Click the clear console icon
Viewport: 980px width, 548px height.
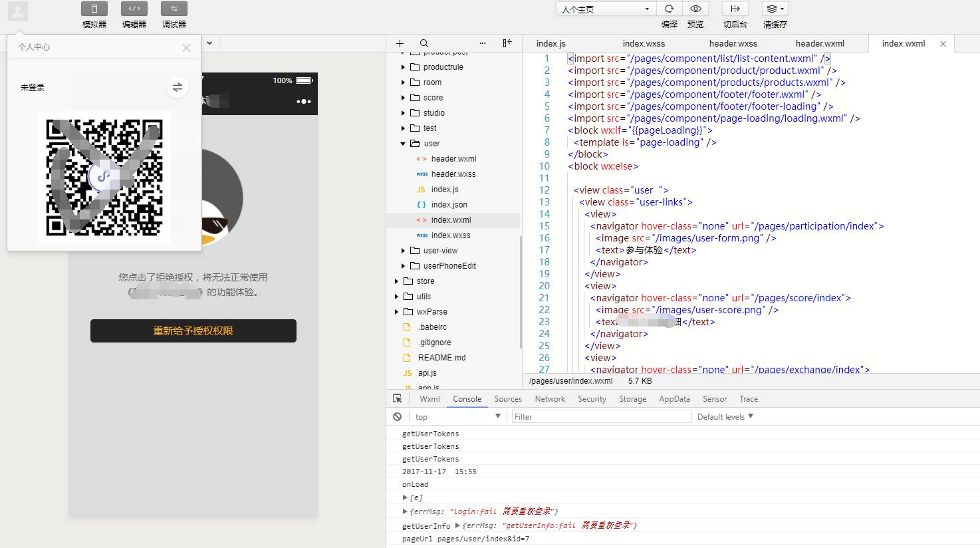pyautogui.click(x=397, y=417)
